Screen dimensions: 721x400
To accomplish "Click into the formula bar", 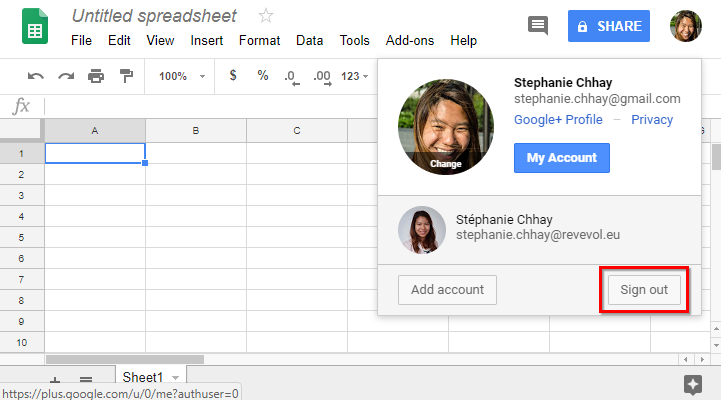I will 212,106.
